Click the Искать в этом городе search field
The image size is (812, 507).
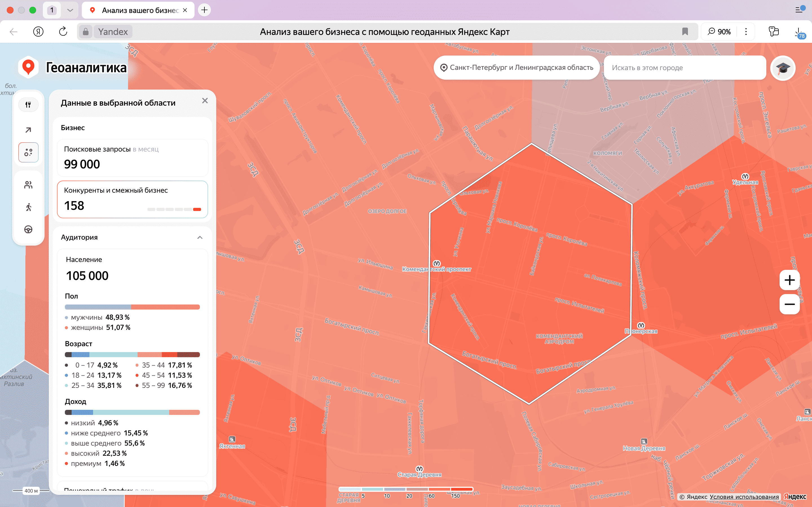coord(685,68)
